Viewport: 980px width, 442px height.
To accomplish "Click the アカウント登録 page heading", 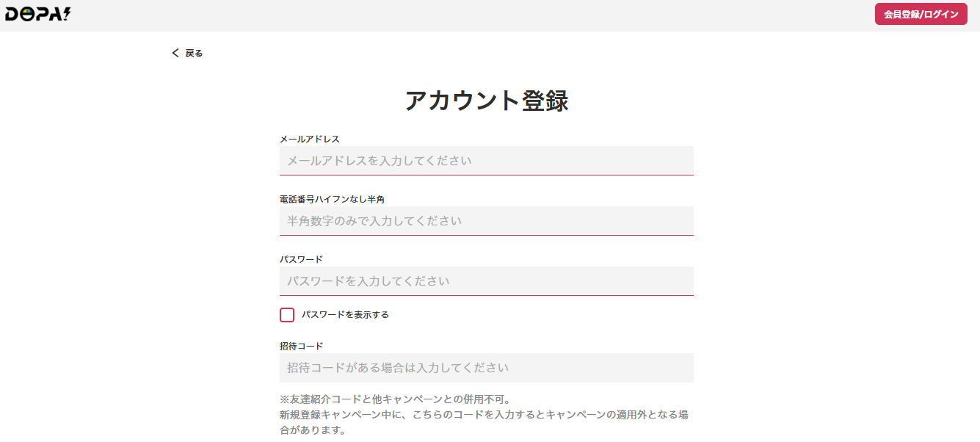I will click(x=487, y=101).
